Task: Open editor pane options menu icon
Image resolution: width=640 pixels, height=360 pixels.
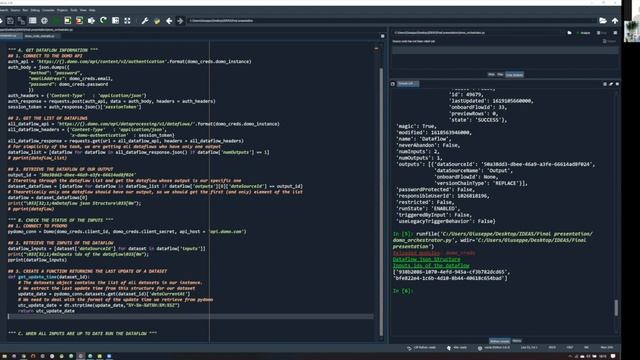Action: 382,36
